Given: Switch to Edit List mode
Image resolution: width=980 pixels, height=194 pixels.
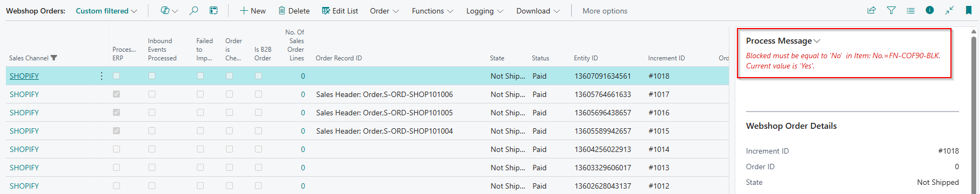Looking at the screenshot, I should [x=340, y=11].
